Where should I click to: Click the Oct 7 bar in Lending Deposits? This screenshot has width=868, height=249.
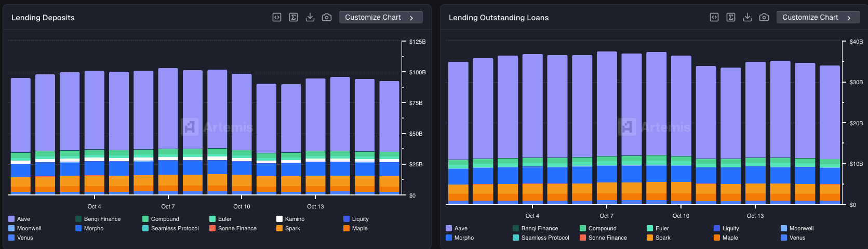coord(168,131)
